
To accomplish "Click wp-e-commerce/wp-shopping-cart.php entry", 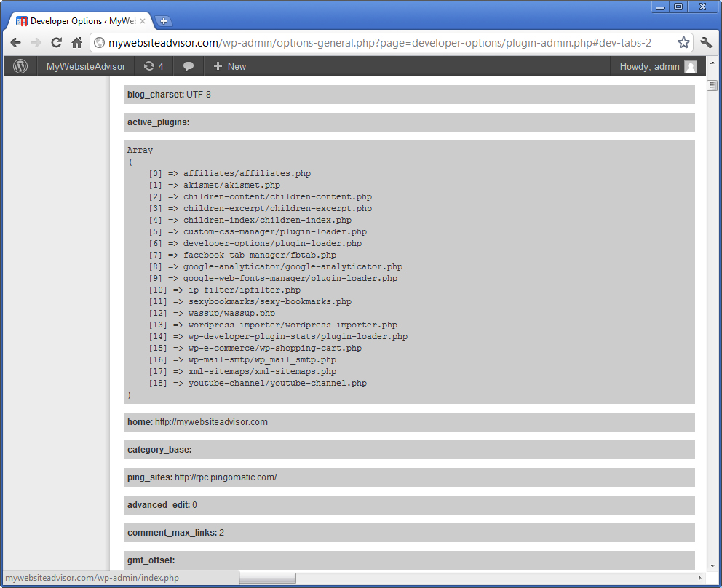I will (x=275, y=348).
